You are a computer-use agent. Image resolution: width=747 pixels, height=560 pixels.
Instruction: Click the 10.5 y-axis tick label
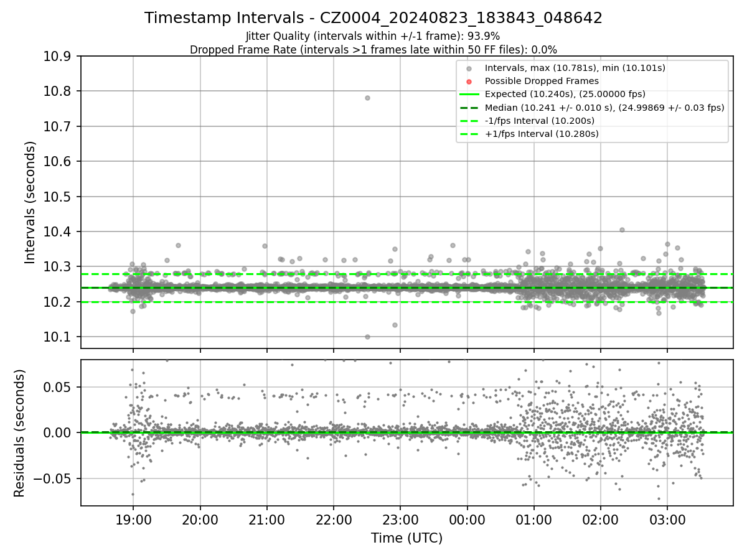(59, 197)
